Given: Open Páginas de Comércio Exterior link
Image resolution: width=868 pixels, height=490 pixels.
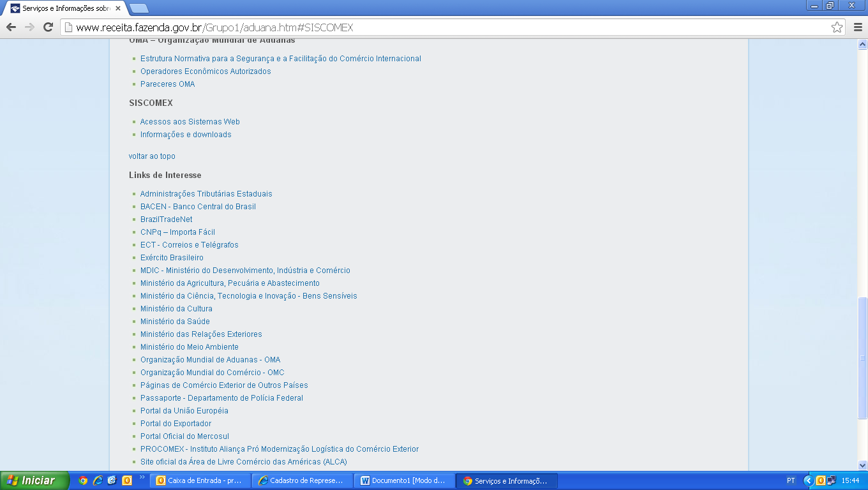Looking at the screenshot, I should [224, 385].
